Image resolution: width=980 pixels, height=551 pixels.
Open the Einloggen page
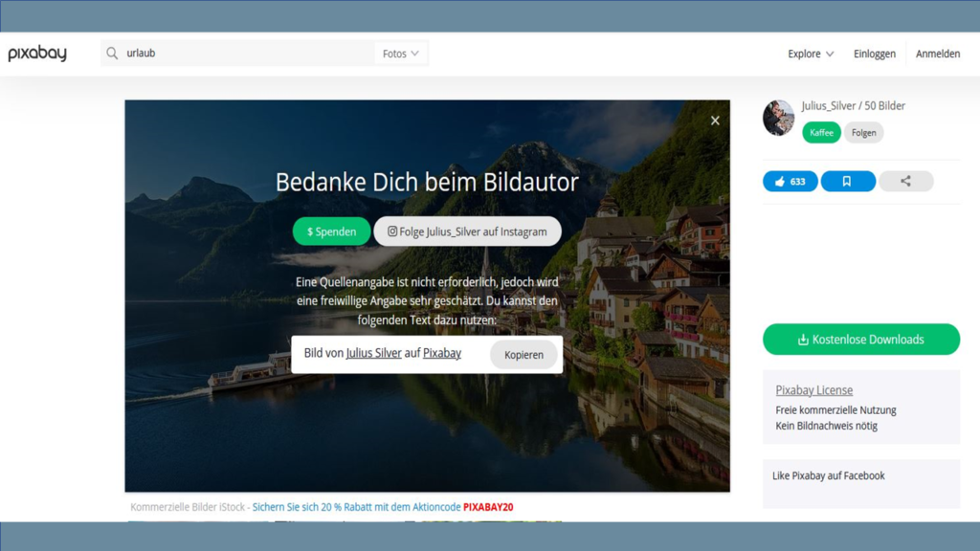875,54
